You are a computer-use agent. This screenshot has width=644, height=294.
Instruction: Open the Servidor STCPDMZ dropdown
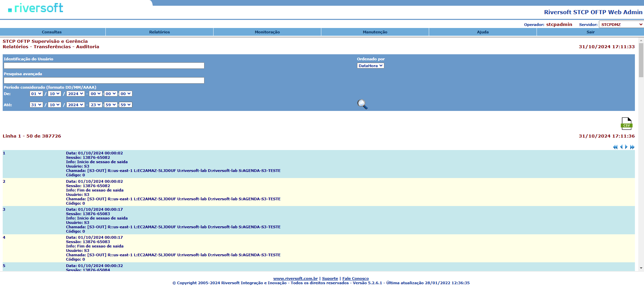click(x=621, y=25)
